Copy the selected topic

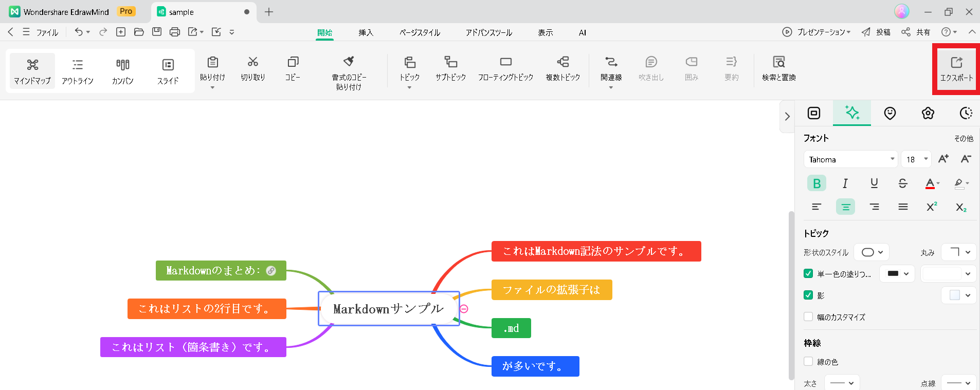point(293,68)
